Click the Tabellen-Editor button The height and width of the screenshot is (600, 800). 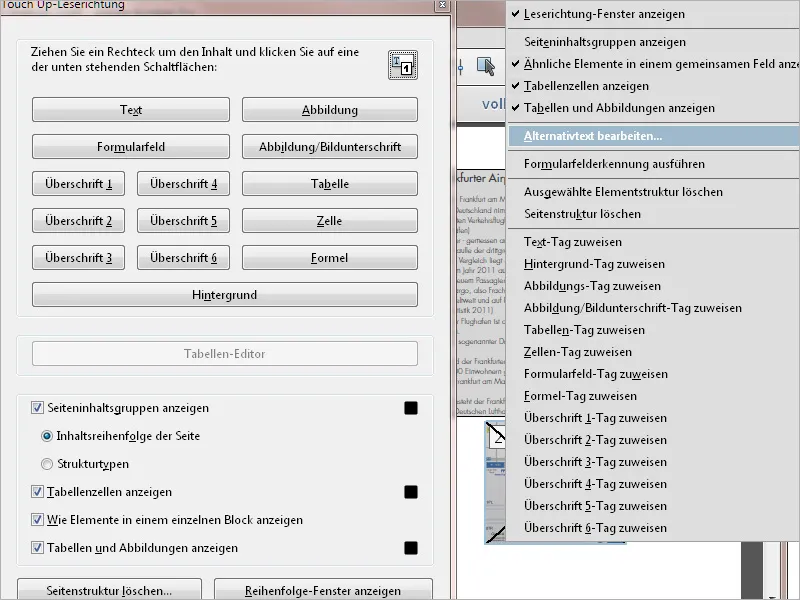pos(224,354)
